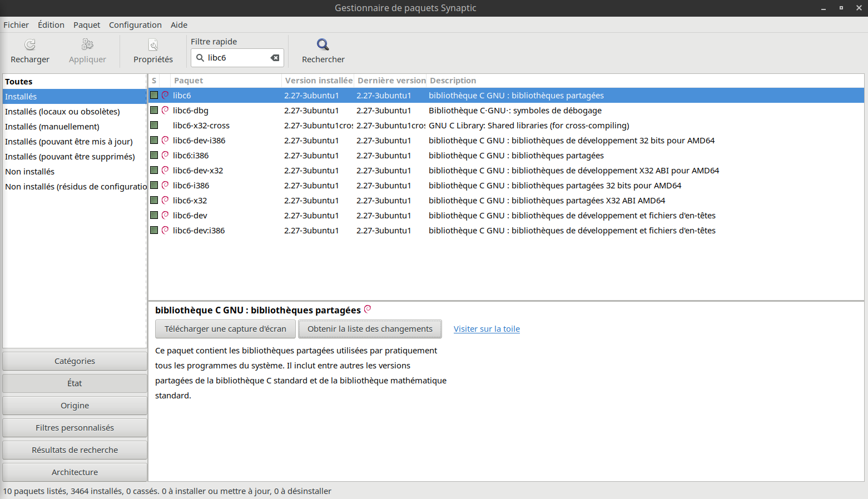Click the search glyph inside quick filter
The height and width of the screenshot is (499, 868).
click(200, 58)
